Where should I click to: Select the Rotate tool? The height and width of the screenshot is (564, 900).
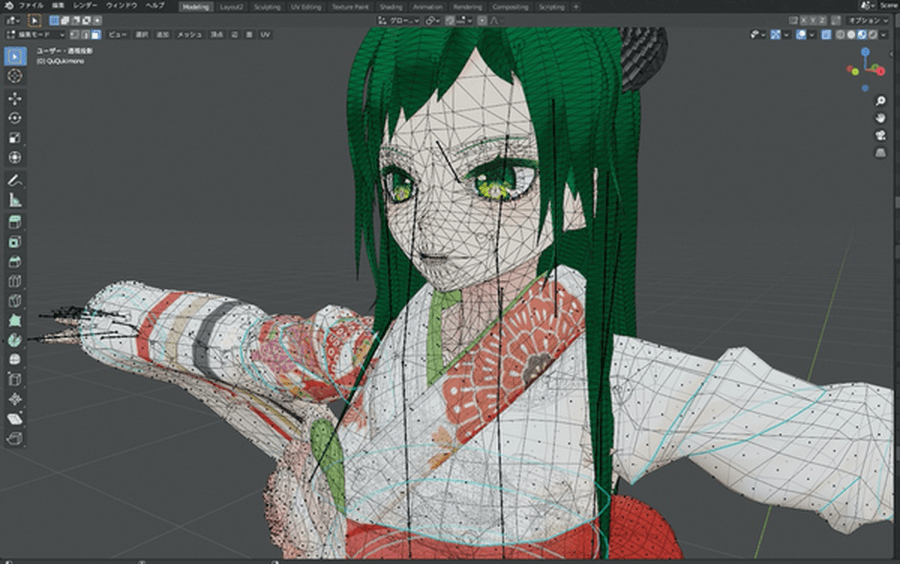15,118
